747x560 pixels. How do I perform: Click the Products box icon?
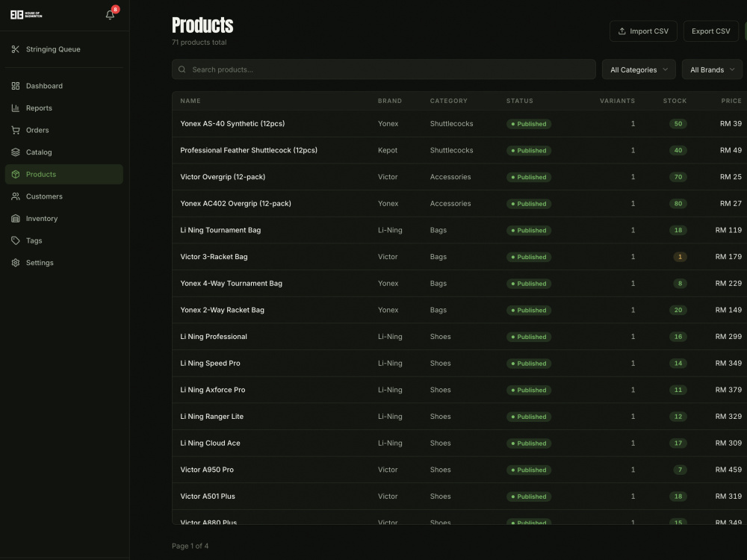point(15,174)
